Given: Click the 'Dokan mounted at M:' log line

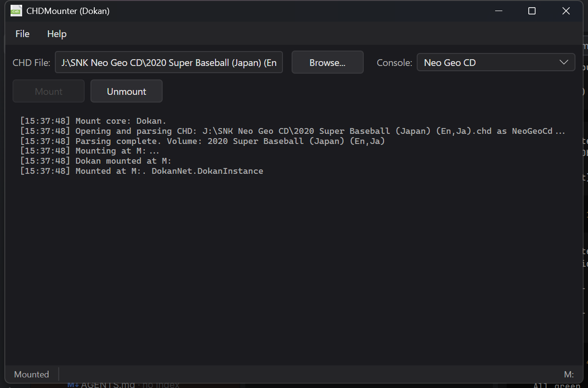Looking at the screenshot, I should coord(96,161).
